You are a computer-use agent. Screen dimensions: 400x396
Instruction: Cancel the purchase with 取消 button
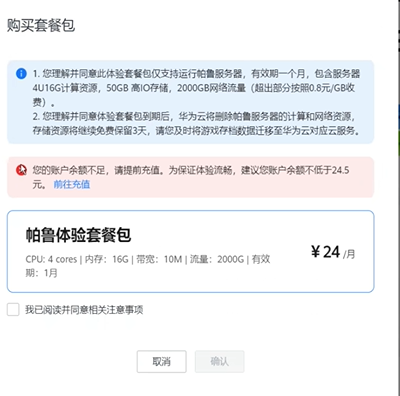(x=161, y=362)
